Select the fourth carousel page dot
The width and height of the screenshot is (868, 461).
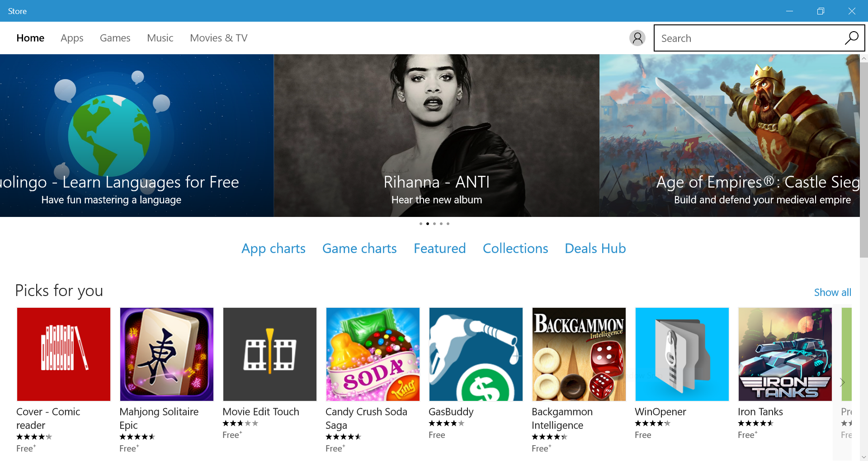[441, 224]
